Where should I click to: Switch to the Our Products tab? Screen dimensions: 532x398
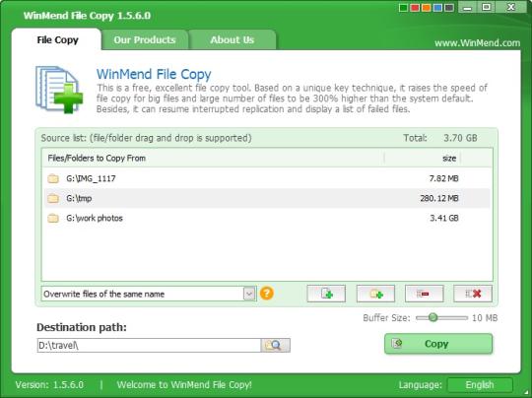point(145,39)
